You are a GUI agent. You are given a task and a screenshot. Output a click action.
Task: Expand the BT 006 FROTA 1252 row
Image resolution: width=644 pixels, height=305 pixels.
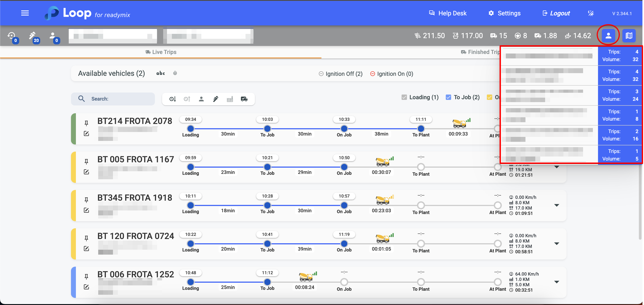click(556, 282)
